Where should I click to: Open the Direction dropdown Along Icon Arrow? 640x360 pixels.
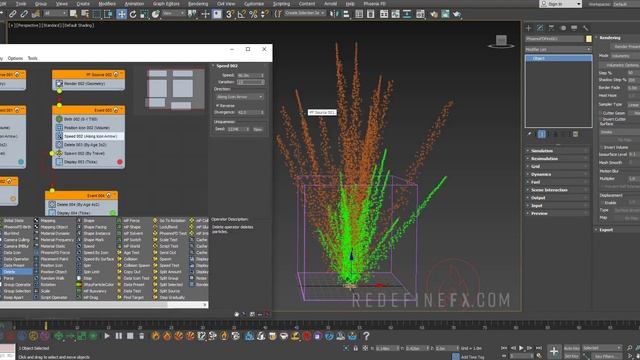tap(240, 97)
